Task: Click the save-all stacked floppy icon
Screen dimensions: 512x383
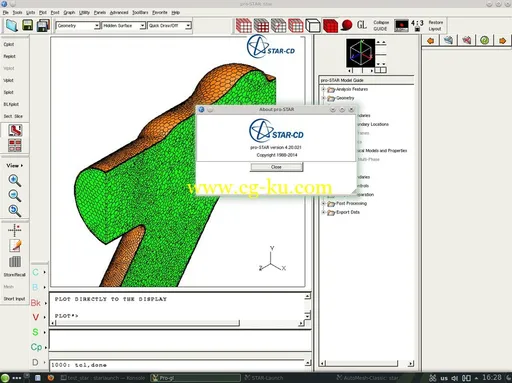Action: pos(43,25)
